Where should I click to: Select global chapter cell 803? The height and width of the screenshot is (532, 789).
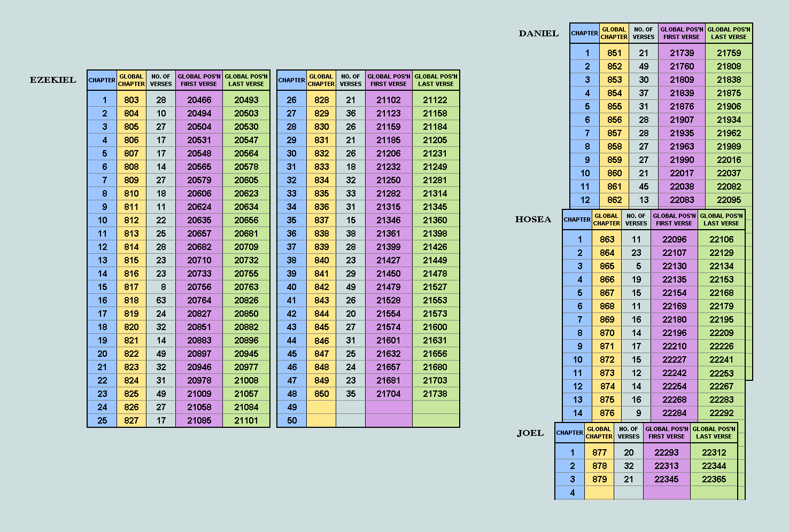[131, 100]
